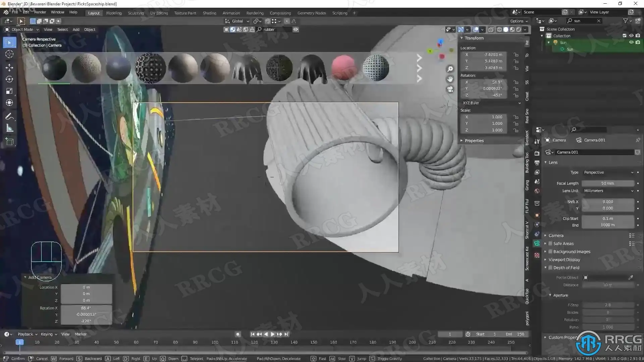Select the Measure tool
Viewport: 644px width, 362px height.
tap(9, 128)
